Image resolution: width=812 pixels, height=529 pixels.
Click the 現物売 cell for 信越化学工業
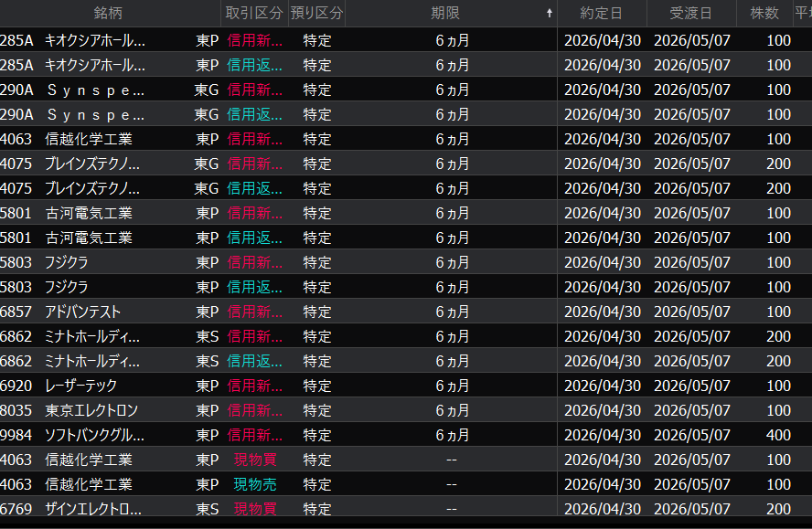tap(254, 484)
